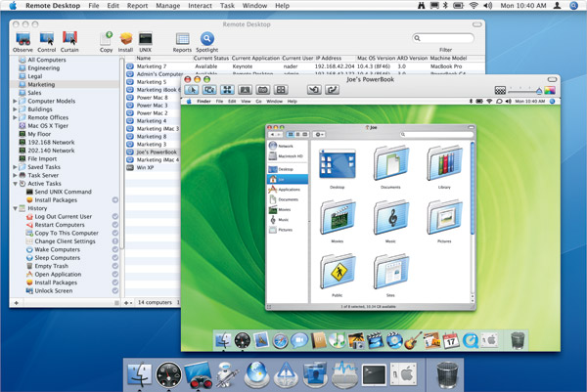Open the Reports tool
This screenshot has width=587, height=392.
pos(182,37)
